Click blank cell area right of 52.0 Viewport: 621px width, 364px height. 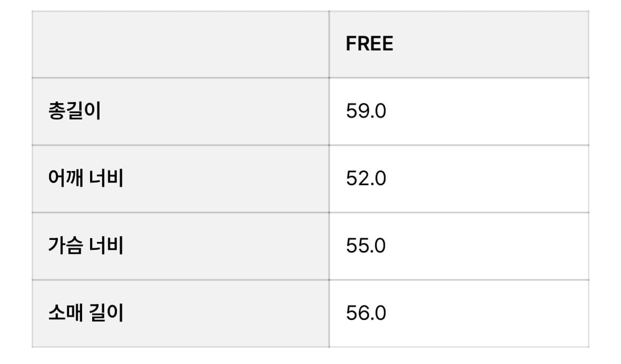491,179
